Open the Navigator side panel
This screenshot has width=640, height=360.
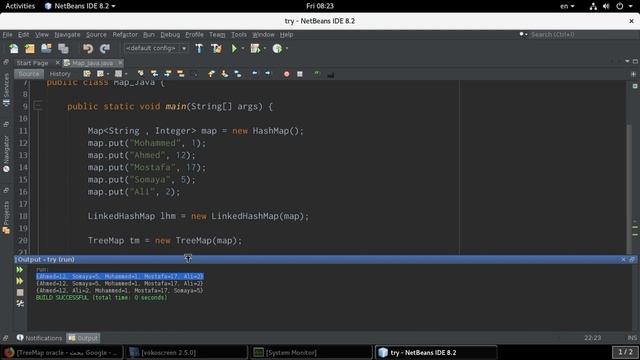point(6,154)
